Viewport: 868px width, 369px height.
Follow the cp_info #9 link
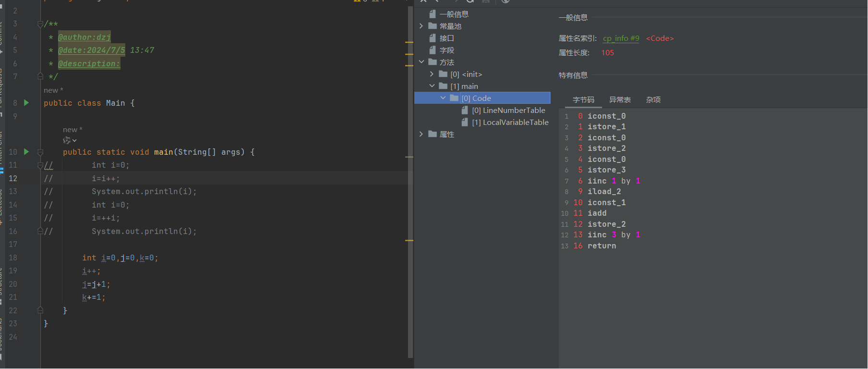pyautogui.click(x=621, y=38)
